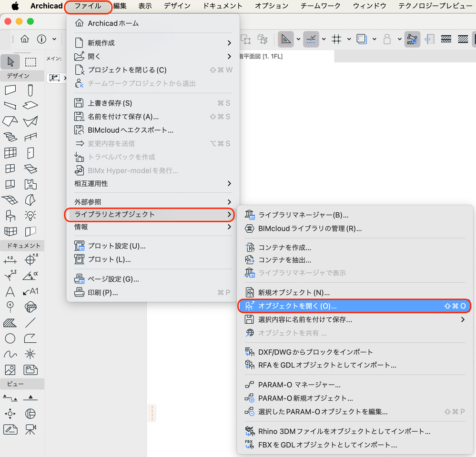Collapse the ドキュメント toolbox section header
Screen dimensions: 476x457
click(x=22, y=246)
